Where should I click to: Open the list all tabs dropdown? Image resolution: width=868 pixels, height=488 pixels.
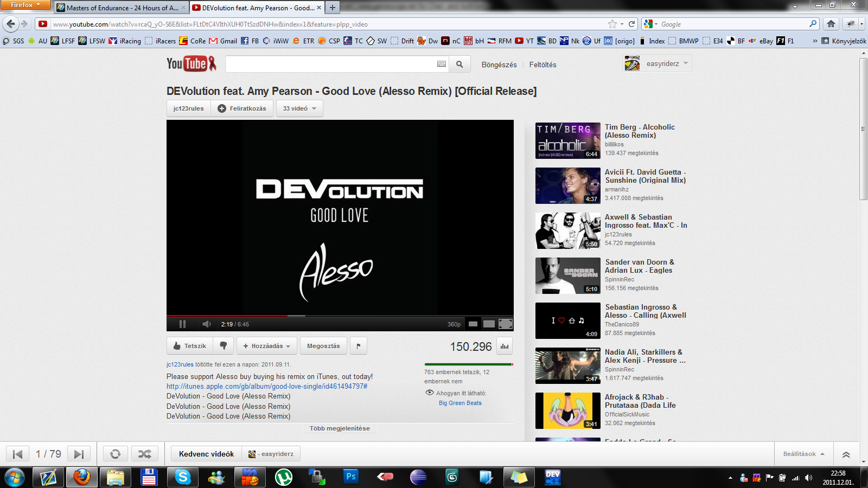click(x=795, y=7)
